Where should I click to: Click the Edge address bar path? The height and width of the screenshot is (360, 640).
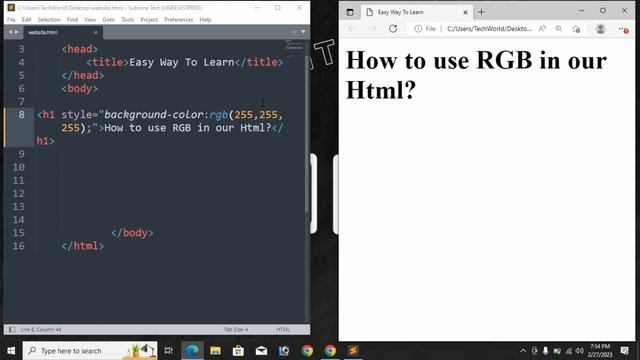click(x=489, y=29)
